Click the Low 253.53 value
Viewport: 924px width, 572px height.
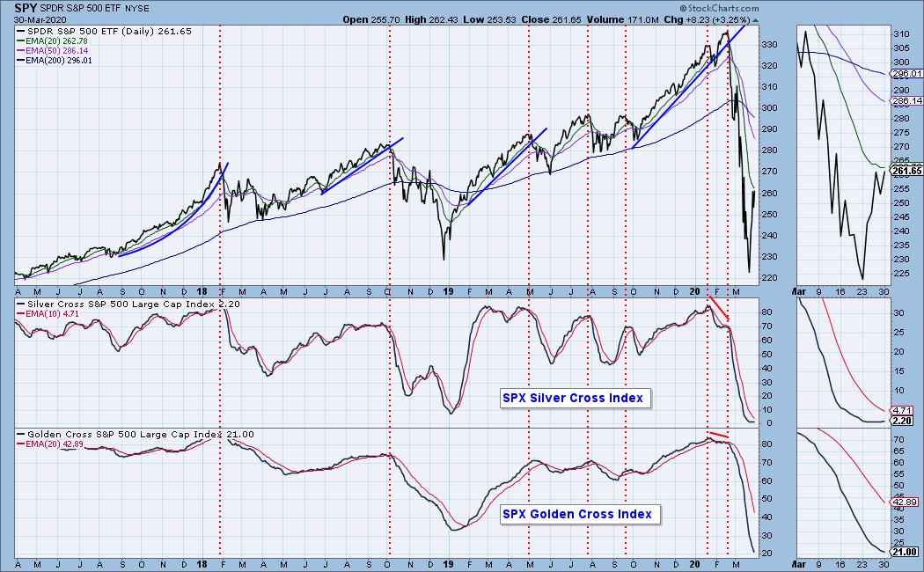[489, 19]
